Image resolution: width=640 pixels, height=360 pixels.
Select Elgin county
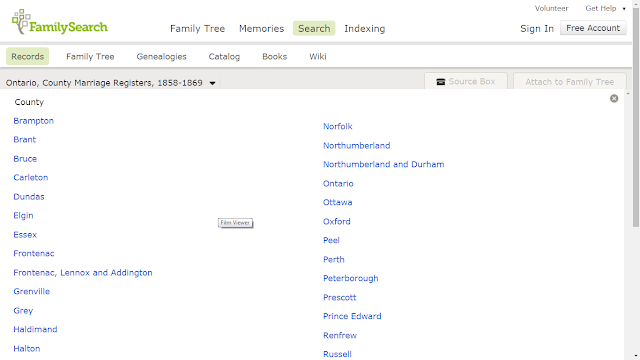pyautogui.click(x=23, y=216)
